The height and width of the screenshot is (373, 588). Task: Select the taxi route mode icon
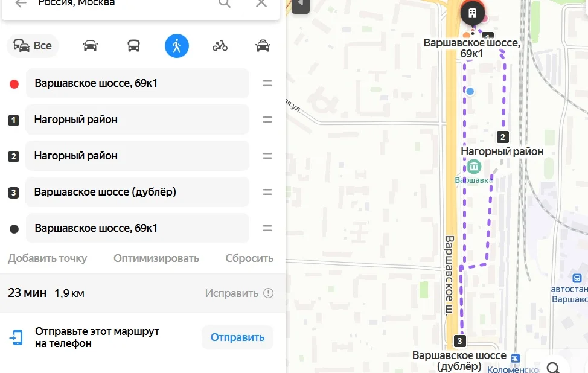coord(263,46)
